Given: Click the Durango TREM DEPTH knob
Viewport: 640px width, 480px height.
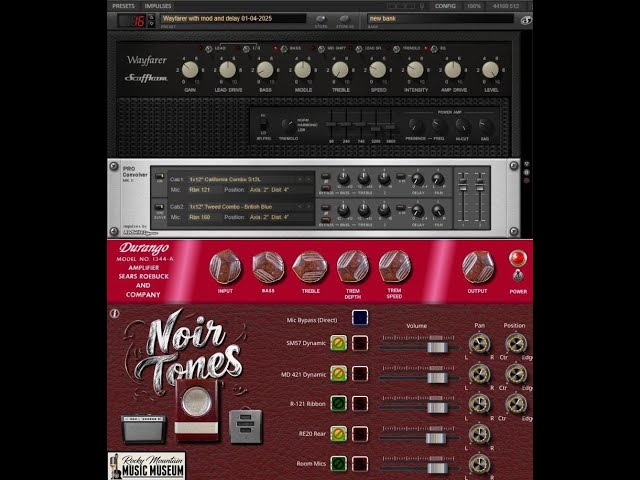Looking at the screenshot, I should tap(353, 266).
